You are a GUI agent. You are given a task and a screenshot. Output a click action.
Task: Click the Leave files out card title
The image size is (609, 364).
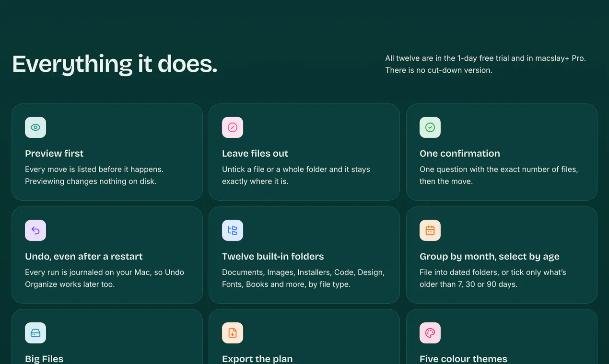pyautogui.click(x=255, y=153)
